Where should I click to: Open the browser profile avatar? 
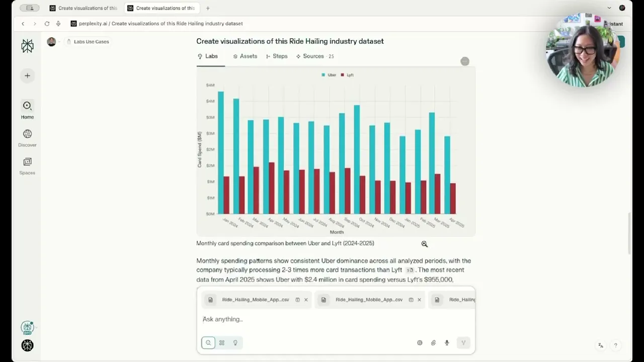622,8
